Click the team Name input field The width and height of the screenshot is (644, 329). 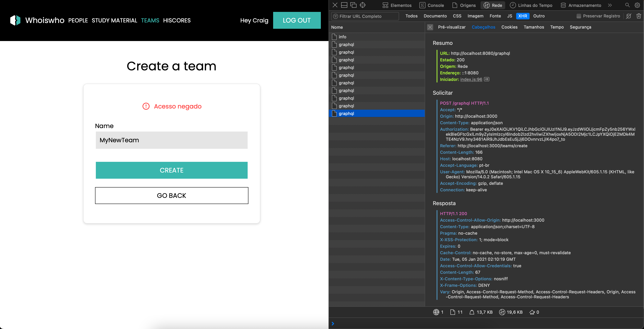coord(172,140)
